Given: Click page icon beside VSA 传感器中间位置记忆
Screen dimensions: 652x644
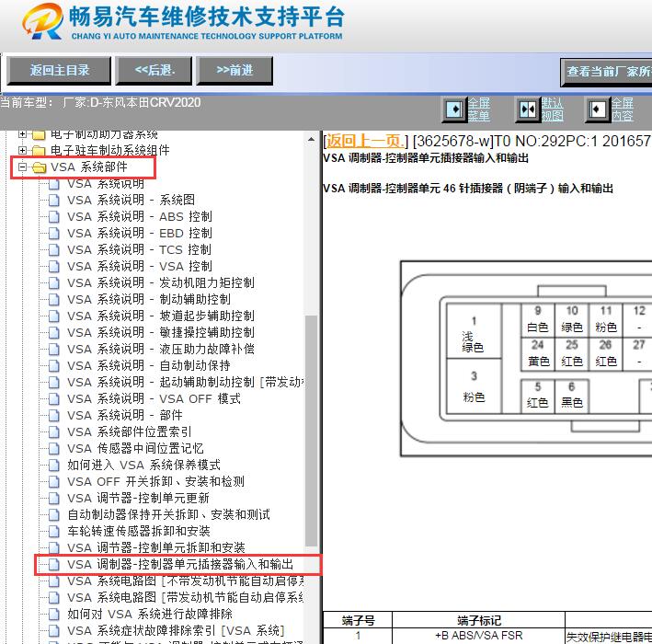Looking at the screenshot, I should (x=53, y=448).
